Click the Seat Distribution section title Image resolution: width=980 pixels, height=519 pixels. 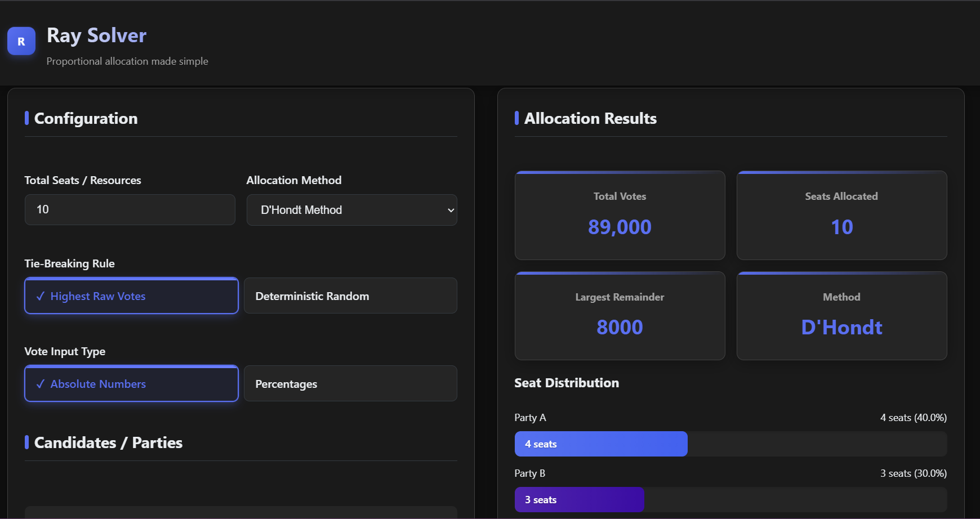point(567,383)
